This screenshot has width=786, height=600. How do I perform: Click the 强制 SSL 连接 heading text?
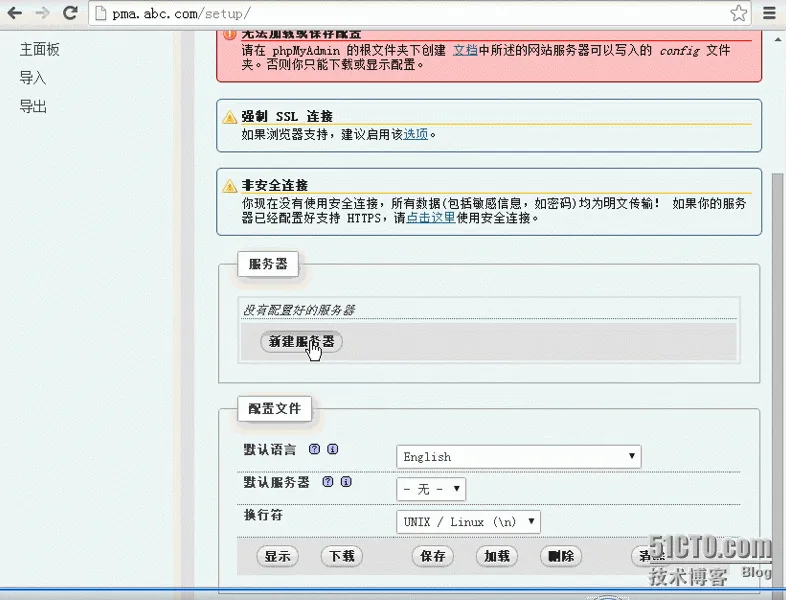coord(287,116)
